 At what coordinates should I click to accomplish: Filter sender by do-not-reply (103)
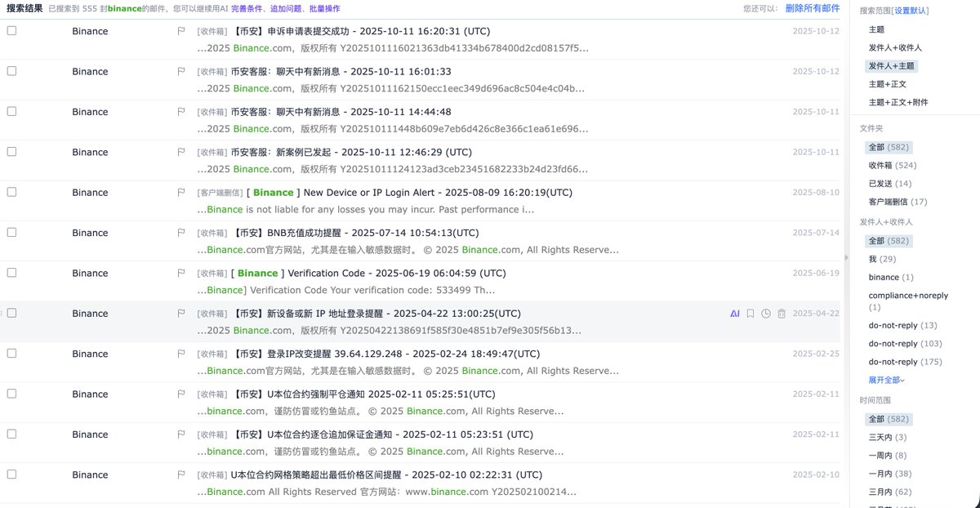906,344
